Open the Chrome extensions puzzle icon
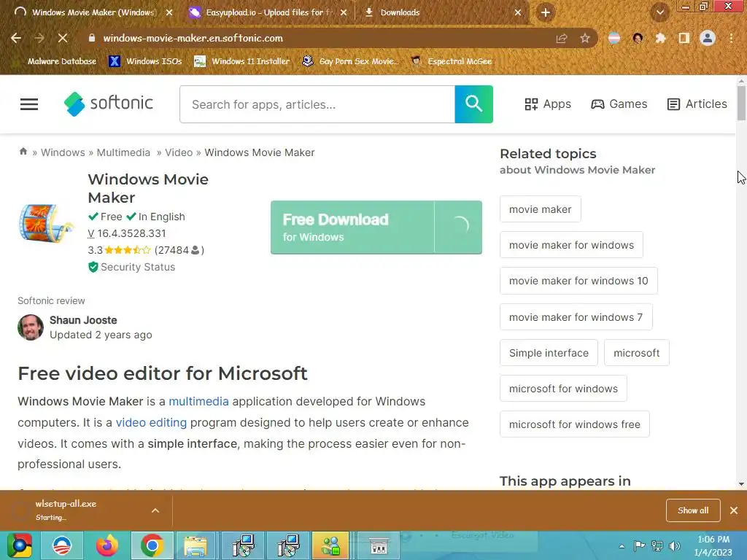Image resolution: width=747 pixels, height=560 pixels. coord(660,38)
